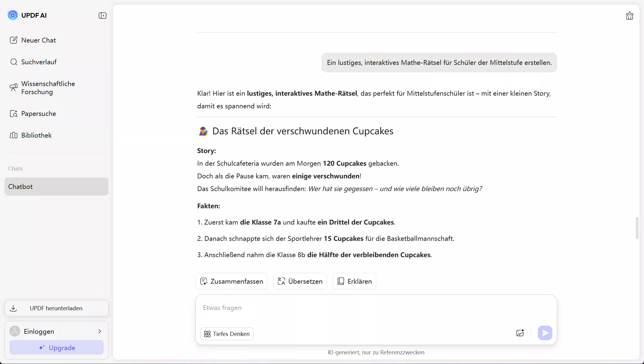
Task: Click the Upgrade button
Action: (56, 348)
